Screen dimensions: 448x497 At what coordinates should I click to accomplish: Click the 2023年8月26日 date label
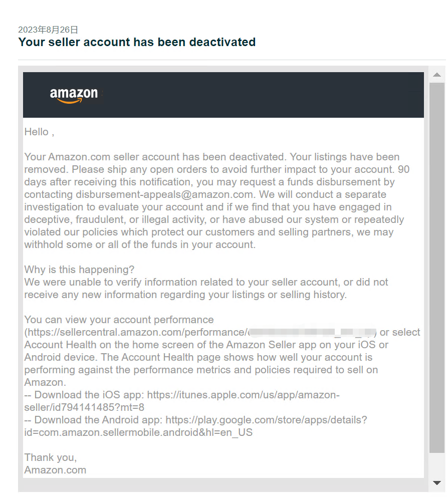(48, 30)
